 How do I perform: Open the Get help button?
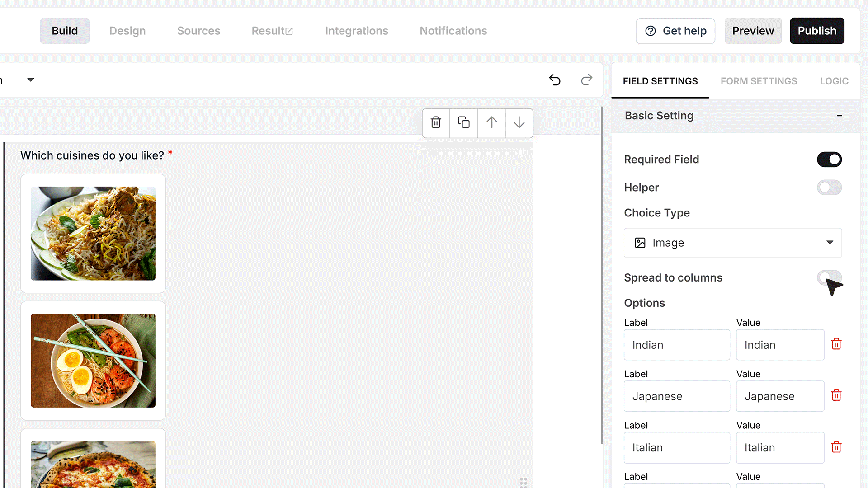pos(675,31)
